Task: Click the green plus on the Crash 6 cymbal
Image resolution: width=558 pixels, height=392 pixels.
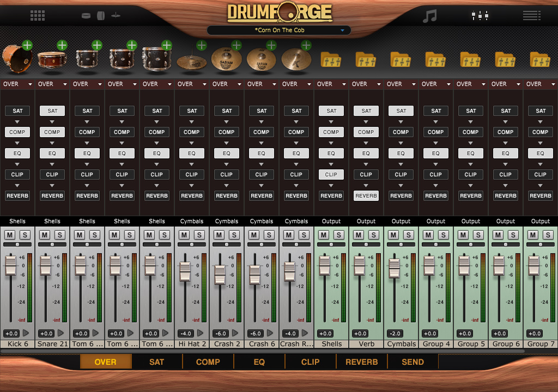Action: (x=271, y=45)
